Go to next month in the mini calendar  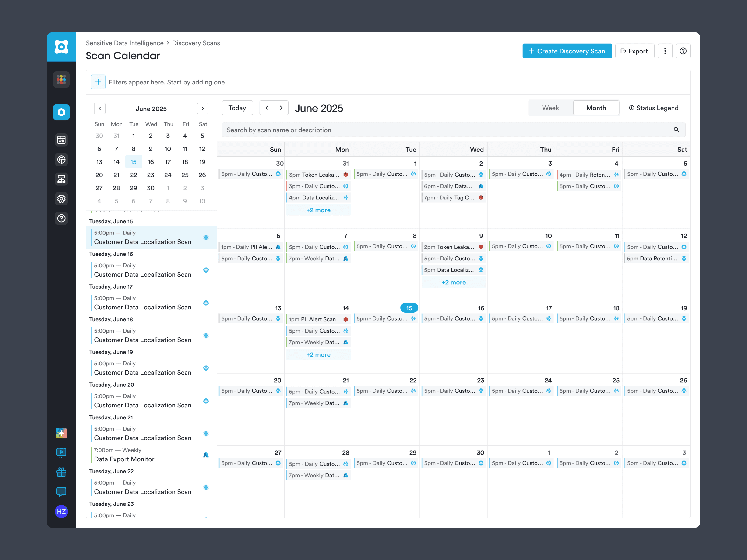click(x=203, y=108)
